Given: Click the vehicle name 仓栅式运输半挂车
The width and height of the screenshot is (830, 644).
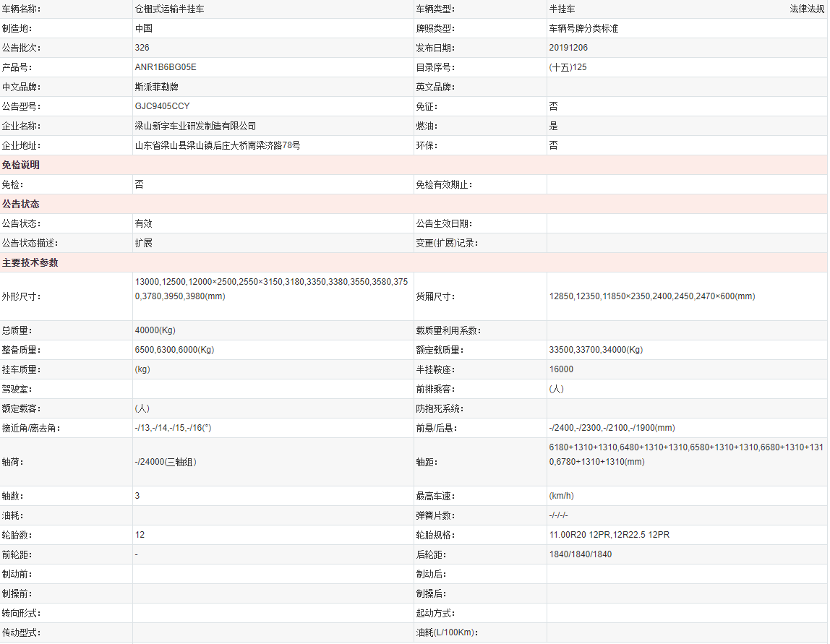Looking at the screenshot, I should [x=169, y=9].
